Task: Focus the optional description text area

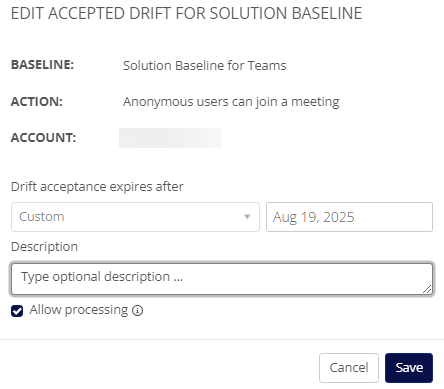Action: pos(222,279)
